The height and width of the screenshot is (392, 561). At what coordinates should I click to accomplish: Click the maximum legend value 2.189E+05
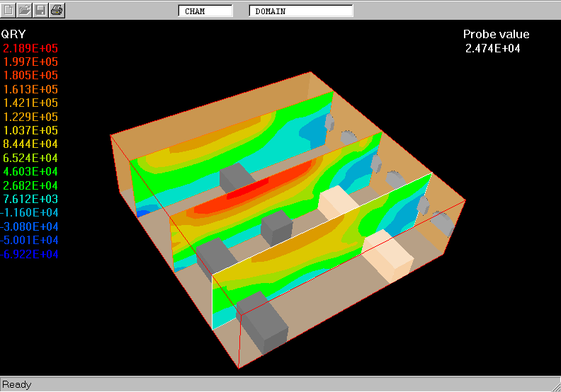[30, 48]
